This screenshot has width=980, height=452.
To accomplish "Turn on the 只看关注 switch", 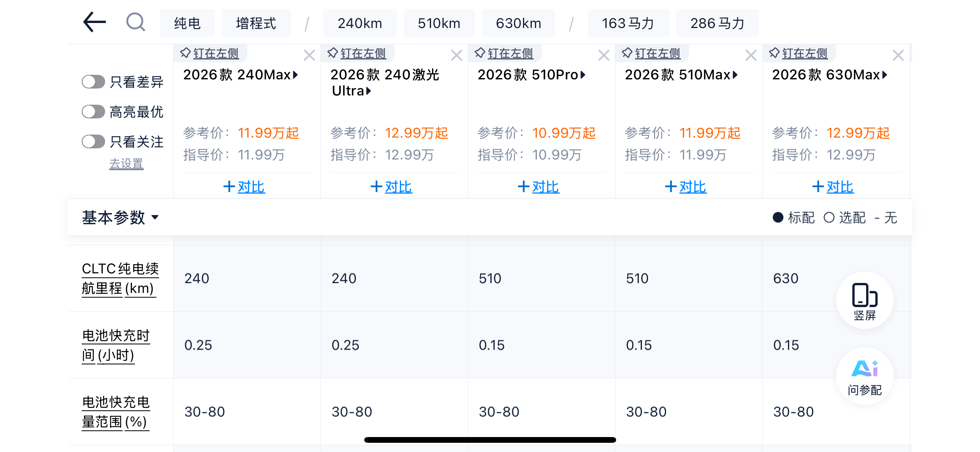I will (x=93, y=141).
